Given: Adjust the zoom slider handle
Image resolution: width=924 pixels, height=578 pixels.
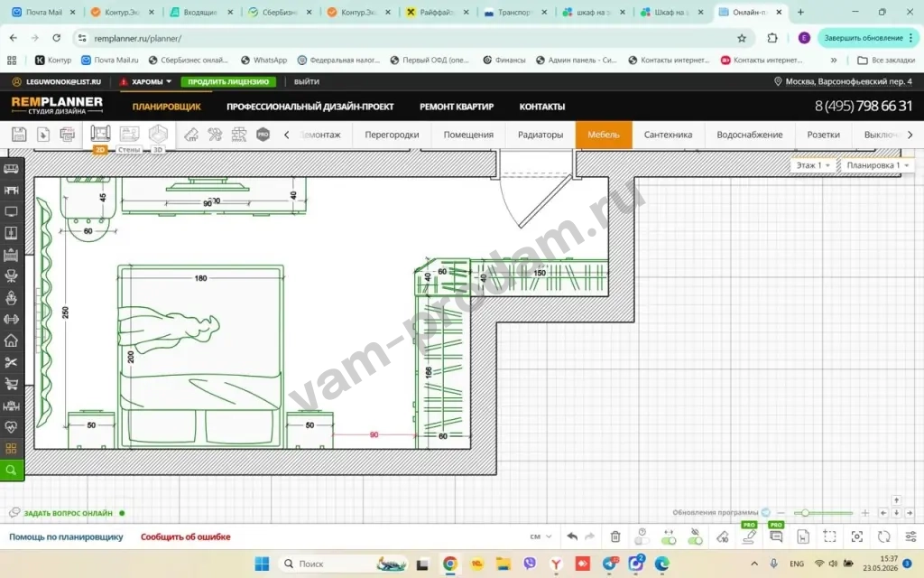Looking at the screenshot, I should coord(805,513).
